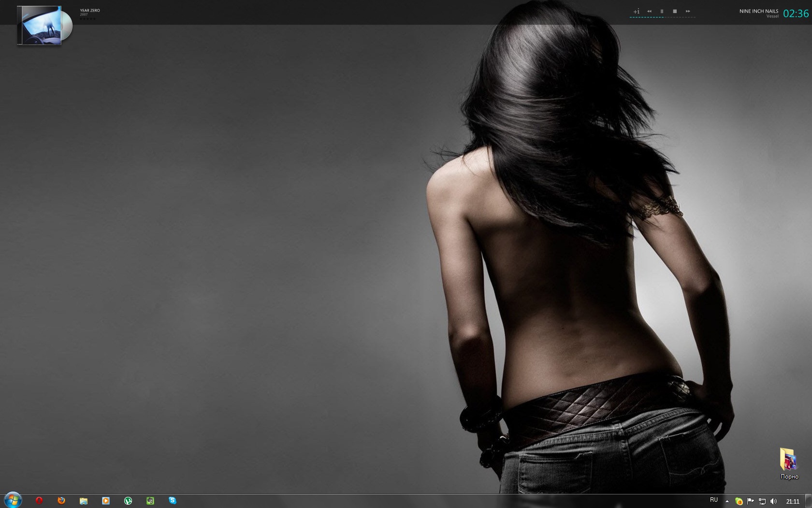The image size is (812, 508).
Task: Launch Opera browser from the taskbar
Action: click(x=39, y=501)
